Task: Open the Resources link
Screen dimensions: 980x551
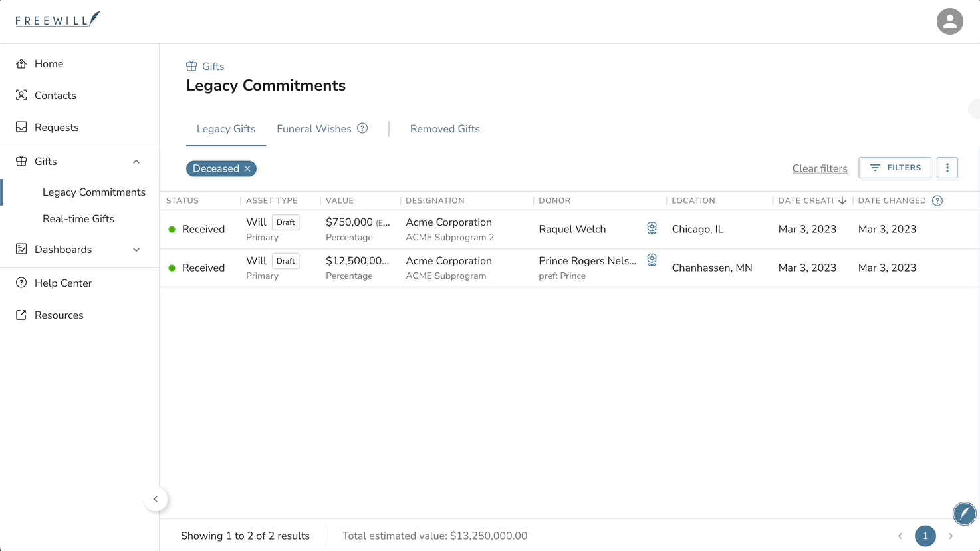Action: click(59, 315)
